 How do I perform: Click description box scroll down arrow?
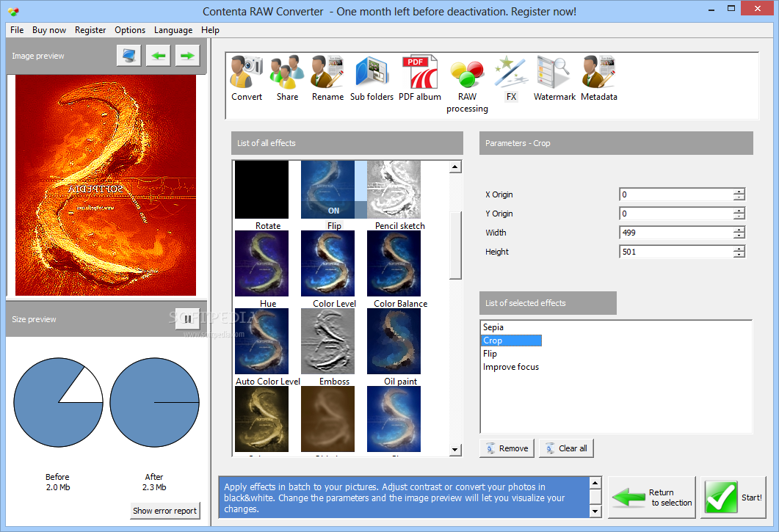pyautogui.click(x=595, y=511)
